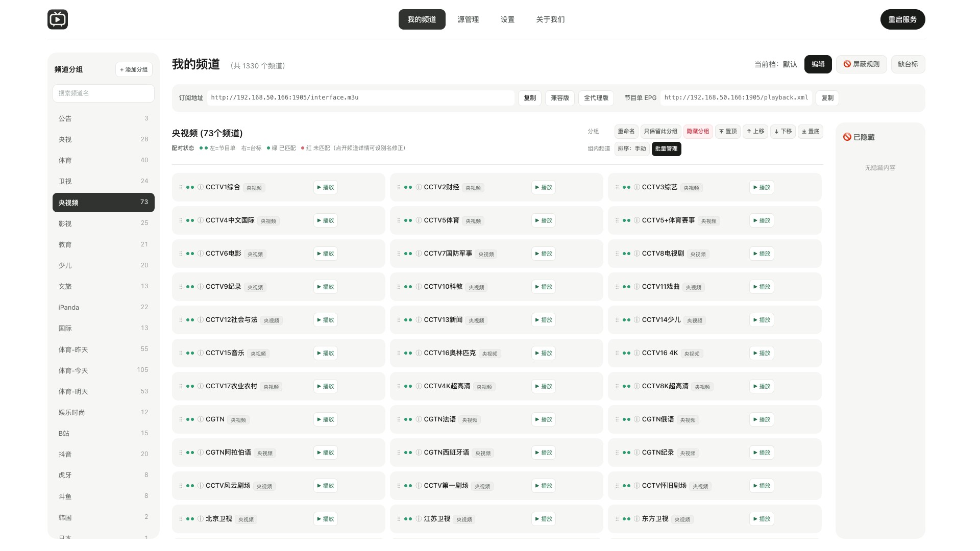Click 添加分组 button
Image resolution: width=980 pixels, height=551 pixels.
[x=134, y=69]
